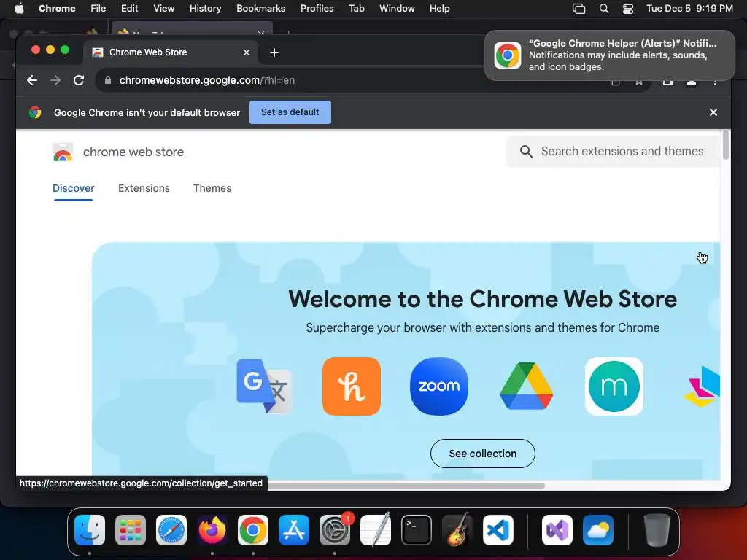This screenshot has height=560, width=747.
Task: Click the Chrome logo in the infobar
Action: (x=35, y=113)
